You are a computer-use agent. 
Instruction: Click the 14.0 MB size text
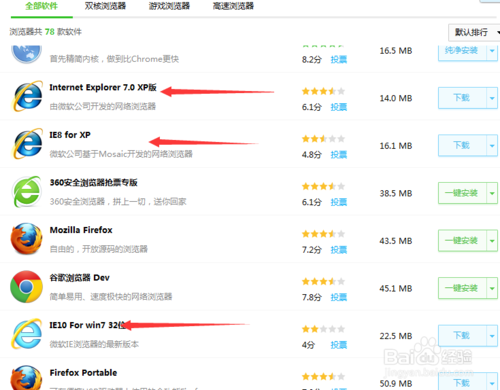point(396,98)
